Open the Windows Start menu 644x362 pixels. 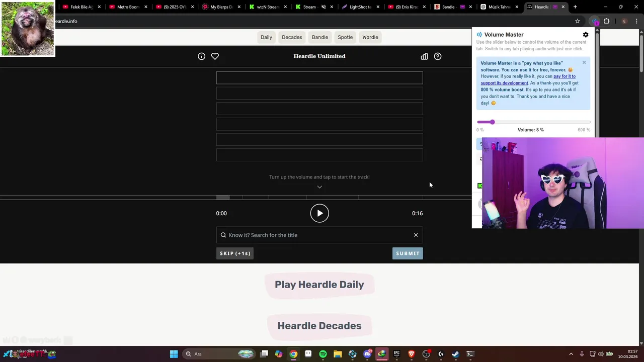point(174,354)
